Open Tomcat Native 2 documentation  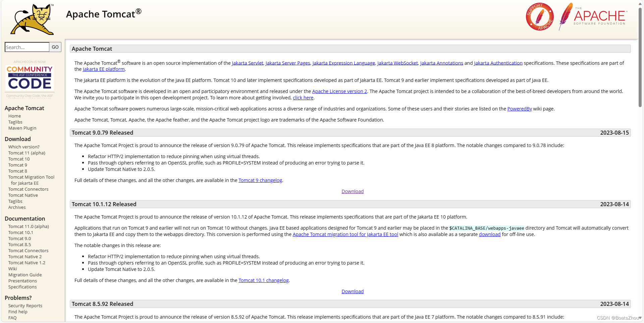coord(25,257)
